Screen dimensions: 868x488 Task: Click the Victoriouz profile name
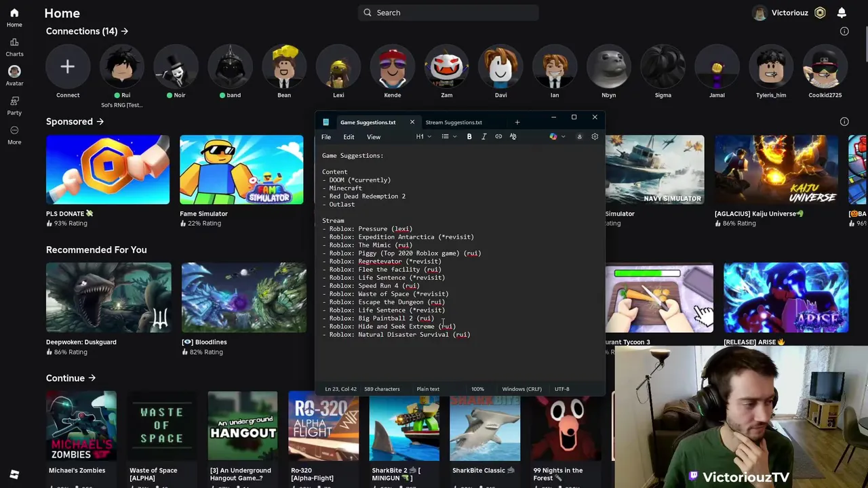pos(789,13)
